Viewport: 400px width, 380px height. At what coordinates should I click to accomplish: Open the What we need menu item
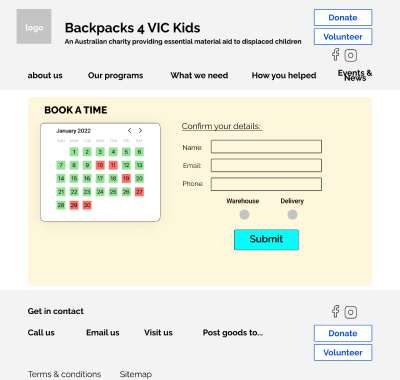pos(199,75)
